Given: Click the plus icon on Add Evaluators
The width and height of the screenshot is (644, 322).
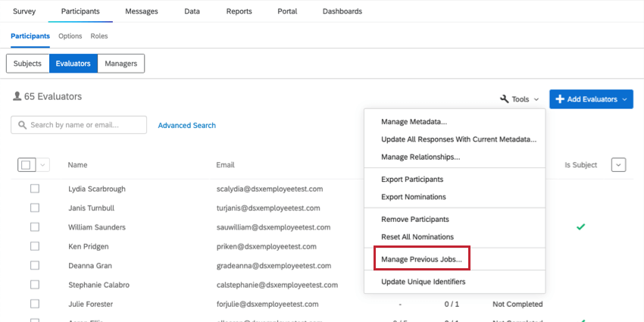Looking at the screenshot, I should [560, 99].
